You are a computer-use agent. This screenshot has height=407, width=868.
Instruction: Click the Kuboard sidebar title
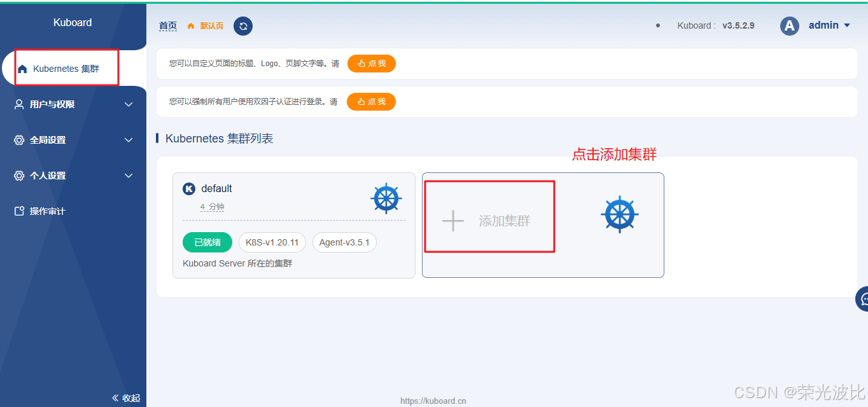click(73, 23)
